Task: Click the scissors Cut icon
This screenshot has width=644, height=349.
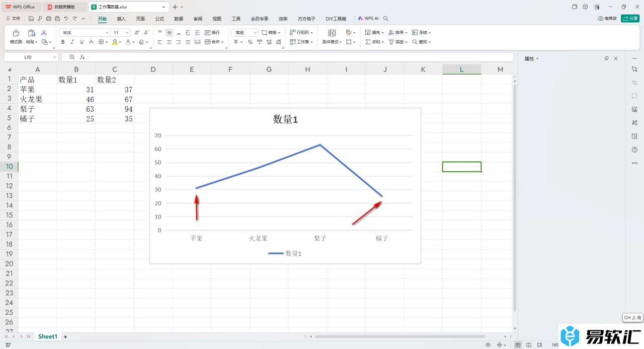Action: pos(44,32)
